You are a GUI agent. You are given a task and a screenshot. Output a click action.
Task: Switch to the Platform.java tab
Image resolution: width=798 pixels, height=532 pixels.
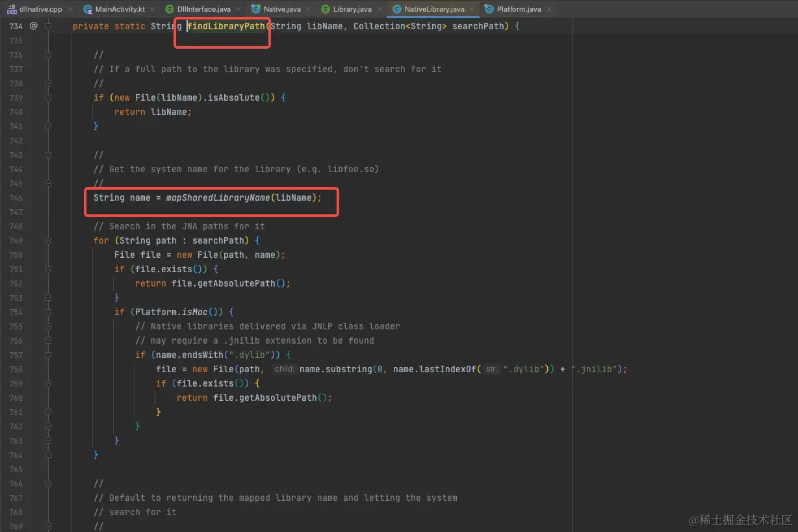click(x=519, y=9)
